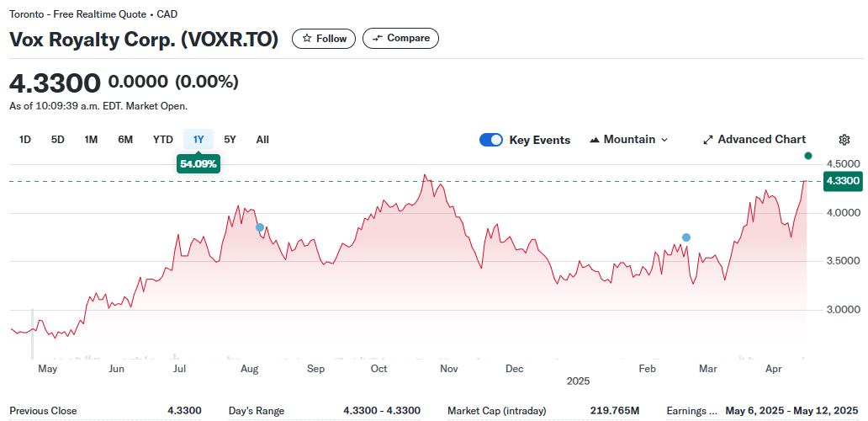Click the August key event blue dot
The height and width of the screenshot is (421, 868).
click(x=260, y=227)
